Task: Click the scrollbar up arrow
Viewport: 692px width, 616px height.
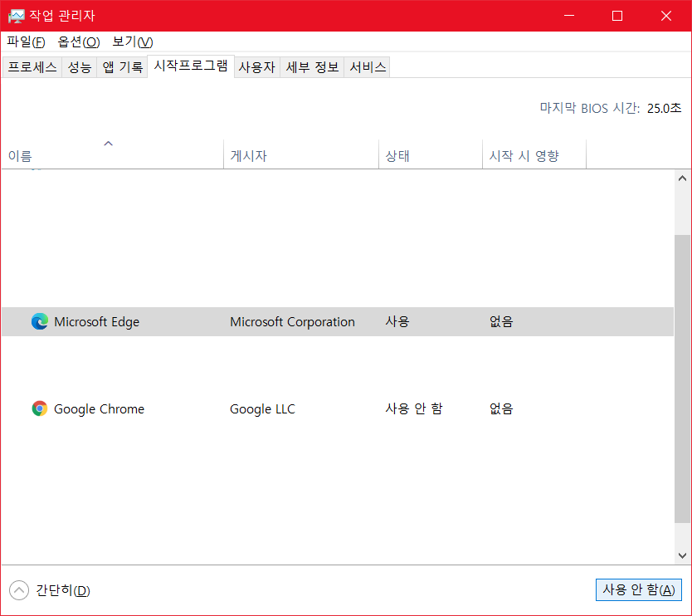Action: point(682,178)
